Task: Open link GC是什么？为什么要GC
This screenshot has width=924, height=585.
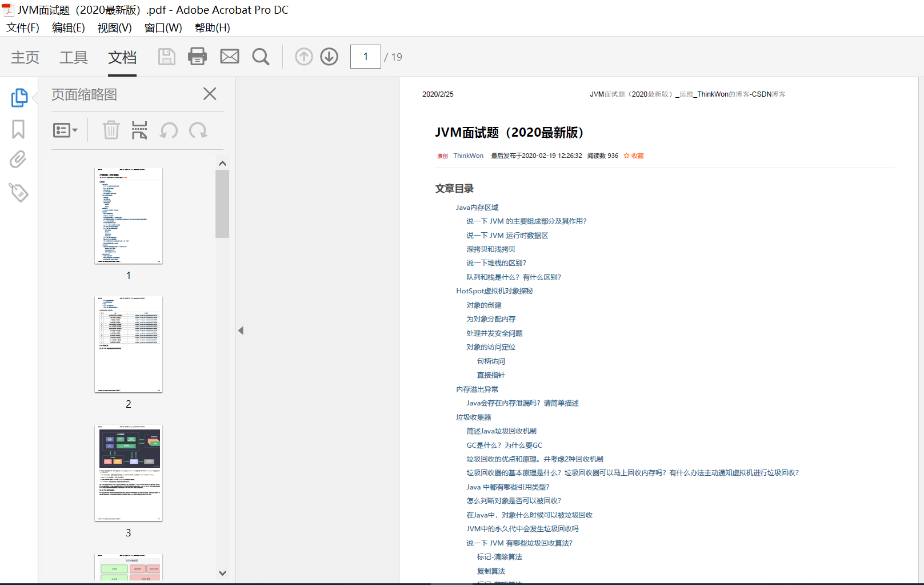Action: (504, 445)
